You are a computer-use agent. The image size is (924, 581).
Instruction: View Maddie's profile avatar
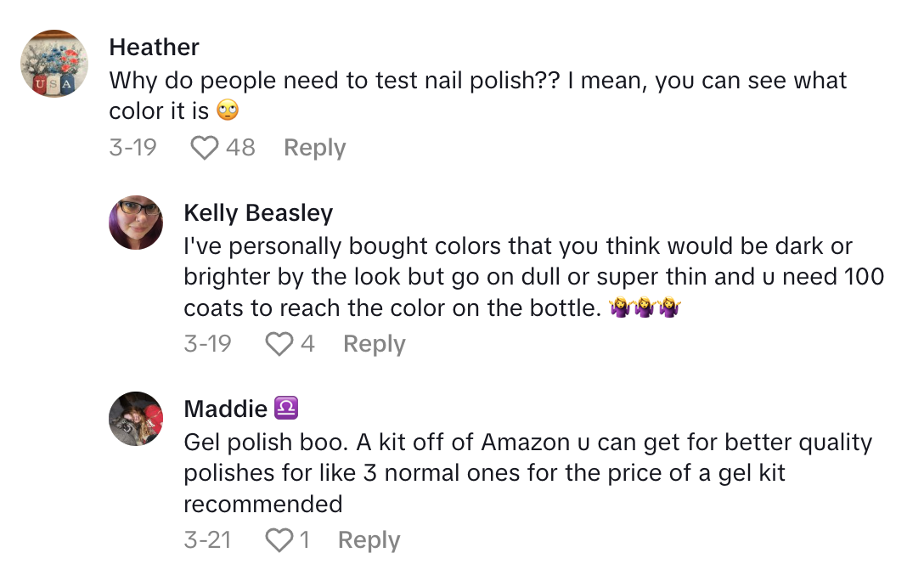click(136, 419)
